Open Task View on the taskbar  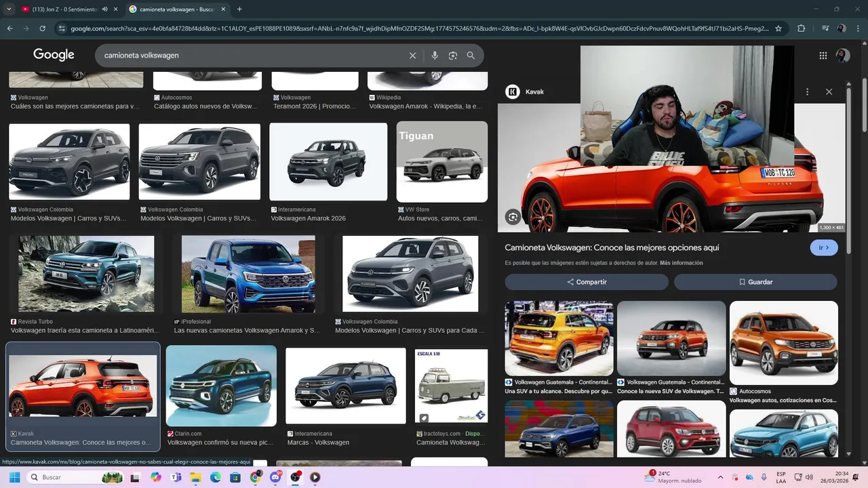(x=136, y=477)
